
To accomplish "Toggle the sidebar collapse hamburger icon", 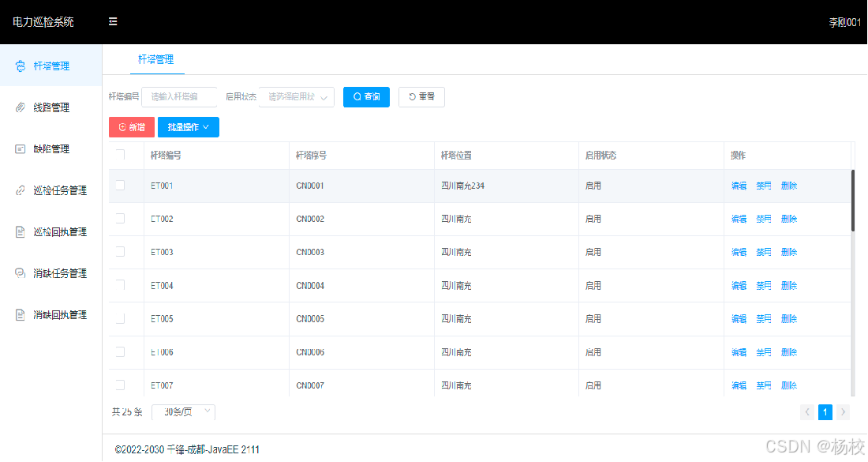I will (x=113, y=21).
